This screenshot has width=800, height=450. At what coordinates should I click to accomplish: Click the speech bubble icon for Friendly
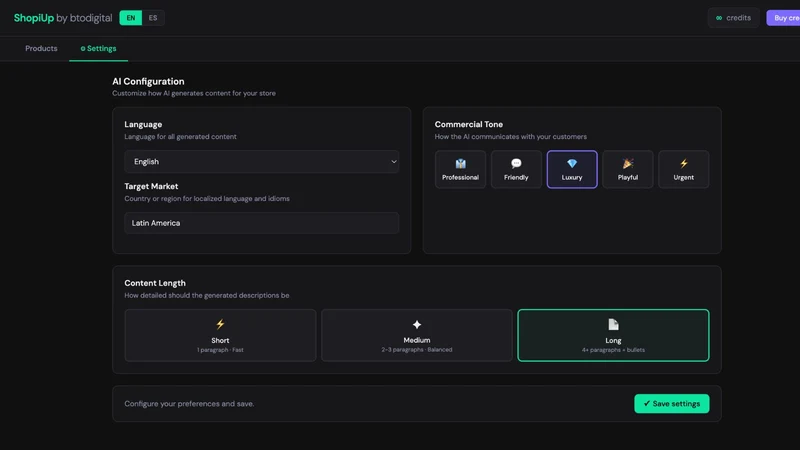pyautogui.click(x=516, y=163)
